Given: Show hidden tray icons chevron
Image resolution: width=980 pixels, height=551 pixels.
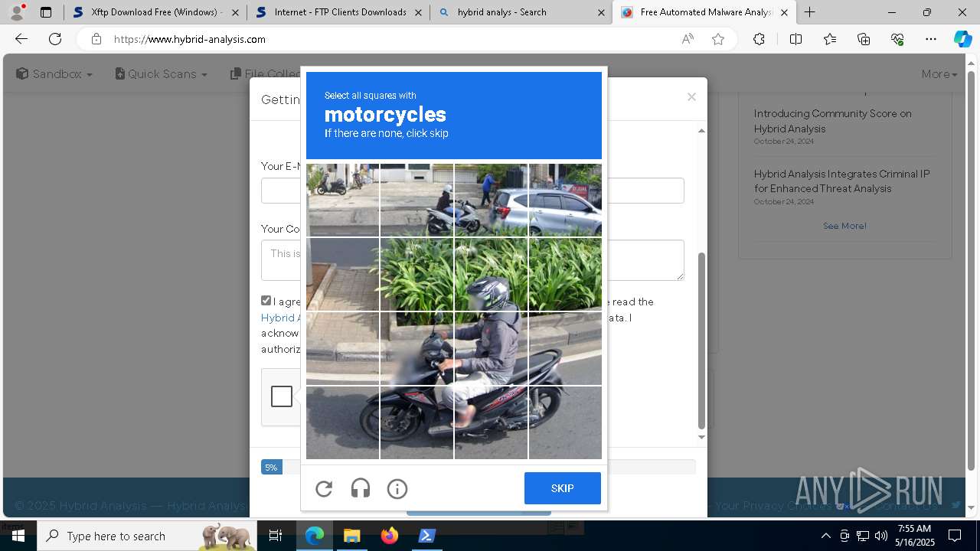Looking at the screenshot, I should [825, 536].
